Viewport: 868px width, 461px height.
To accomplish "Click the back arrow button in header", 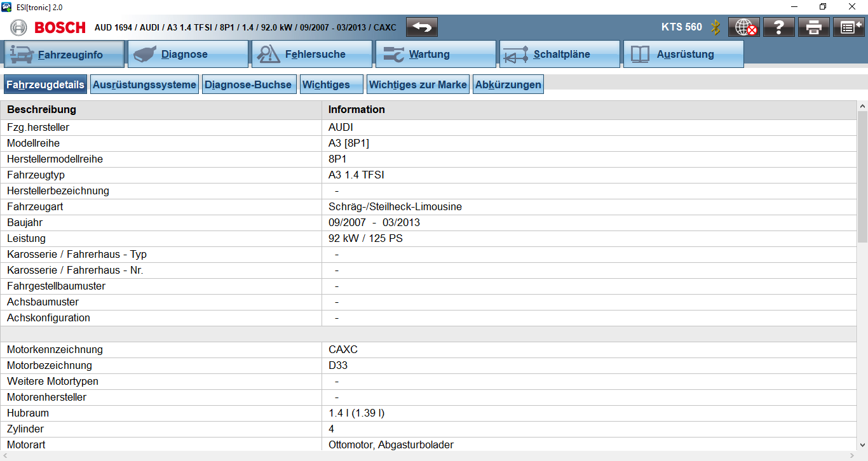I will (422, 27).
